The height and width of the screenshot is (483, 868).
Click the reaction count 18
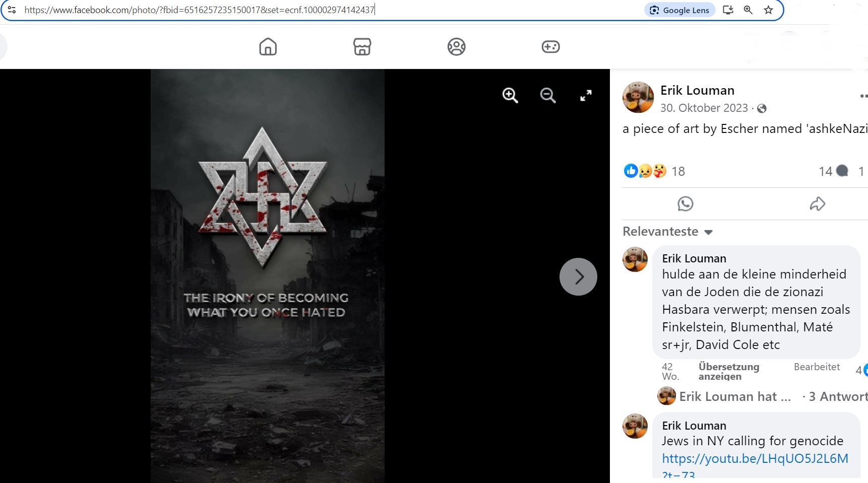(678, 171)
